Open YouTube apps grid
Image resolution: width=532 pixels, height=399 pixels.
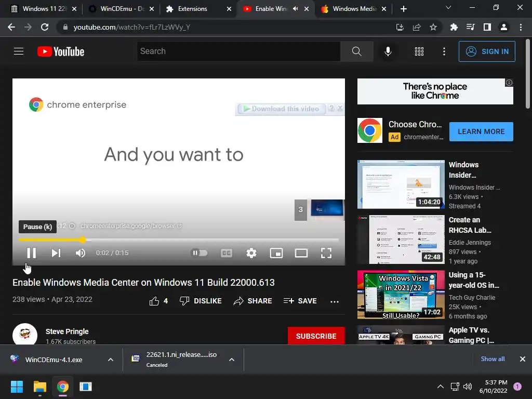tap(419, 51)
